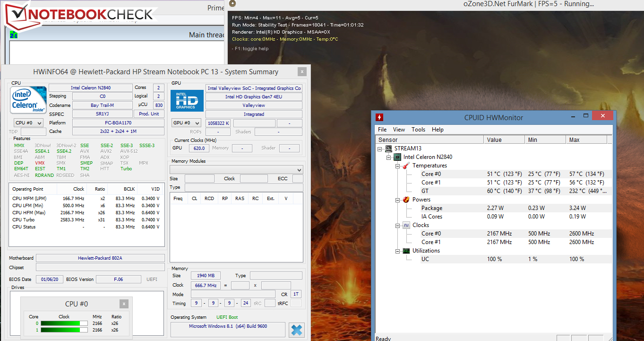Screen dimensions: 644x341
Task: Open the CPU #0 selector dropdown
Action: 29,123
